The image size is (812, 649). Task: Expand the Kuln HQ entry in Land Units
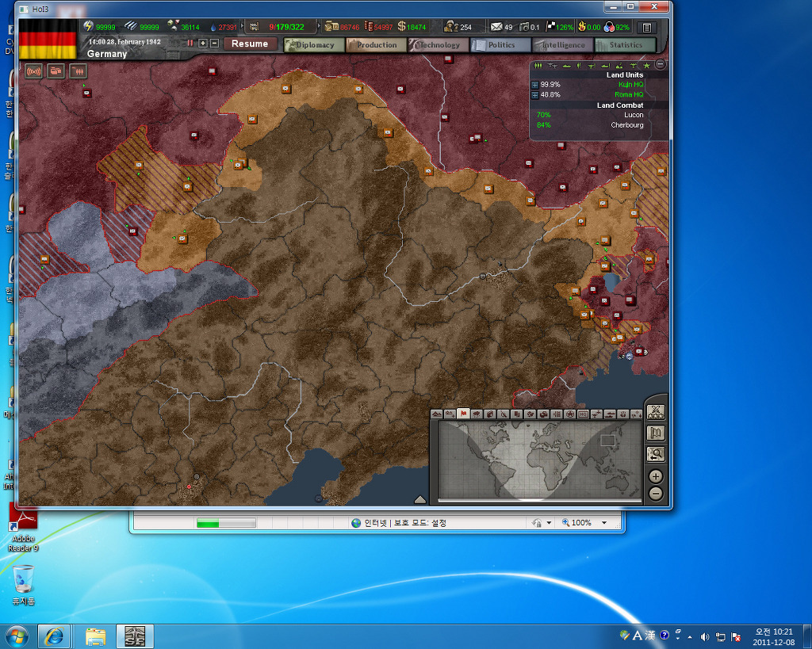[x=536, y=84]
